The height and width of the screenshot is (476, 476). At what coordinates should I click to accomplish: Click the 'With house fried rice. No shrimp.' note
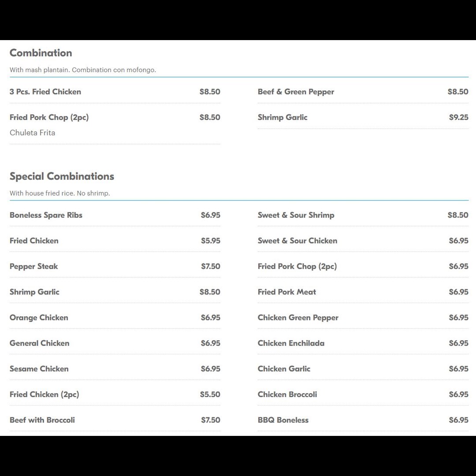click(60, 193)
